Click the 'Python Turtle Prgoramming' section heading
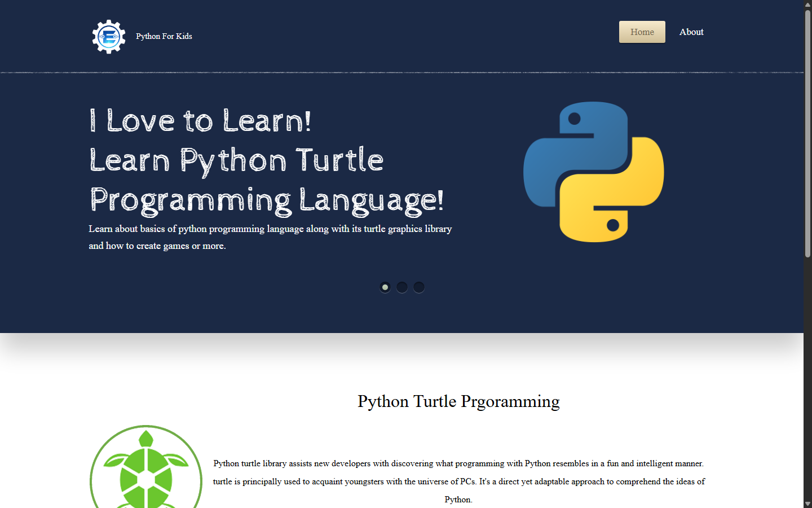Viewport: 812px width, 508px height. click(458, 401)
